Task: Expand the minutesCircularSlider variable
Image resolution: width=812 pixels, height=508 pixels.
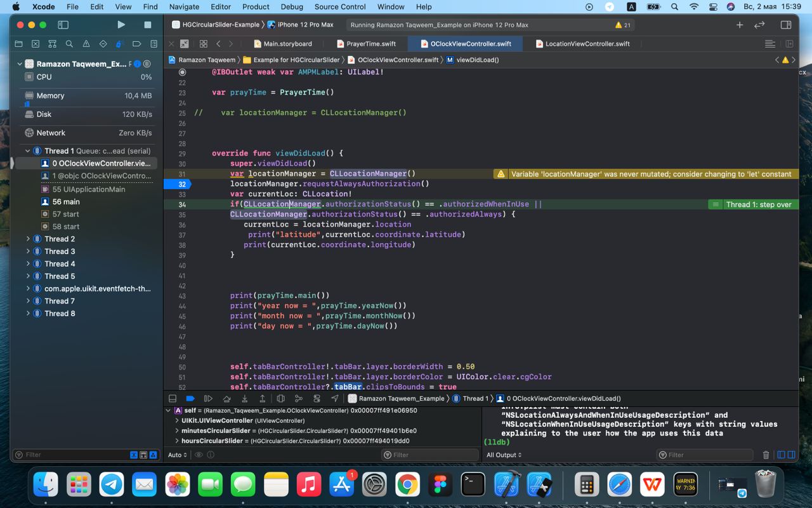Action: click(176, 431)
